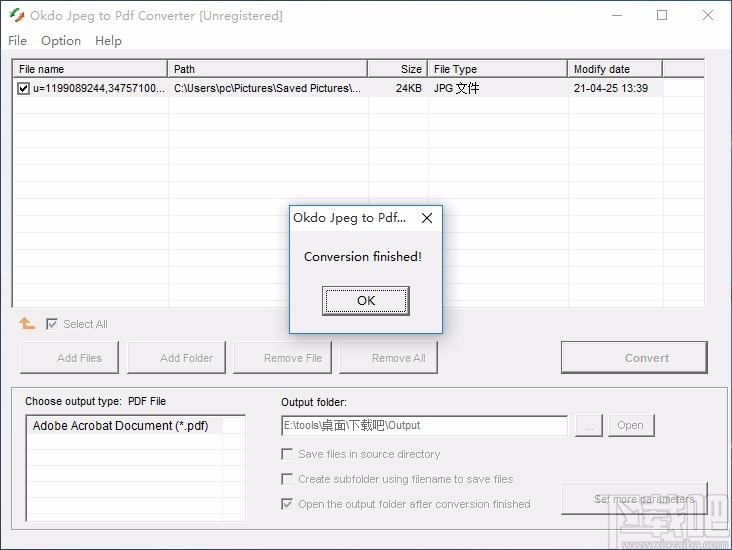
Task: Toggle Open the output folder after conversion
Action: [287, 504]
